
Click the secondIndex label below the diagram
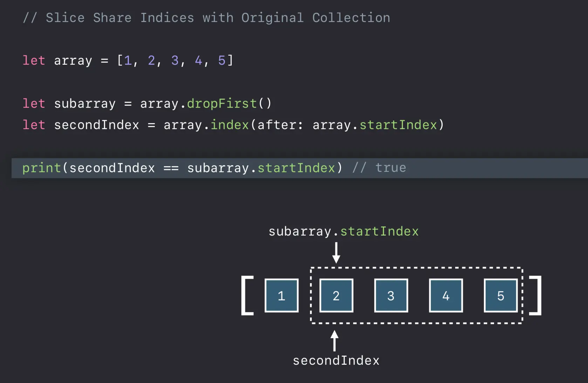[336, 361]
